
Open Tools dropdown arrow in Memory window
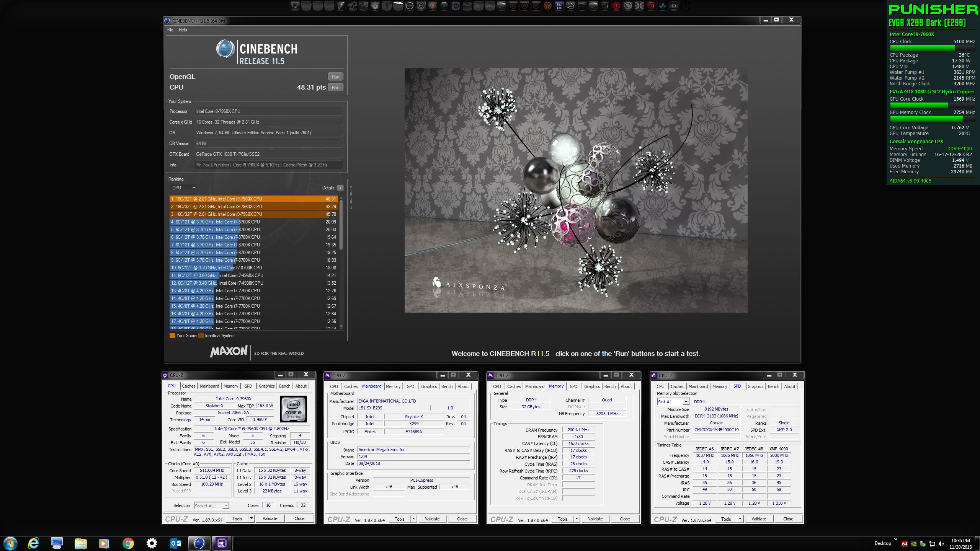click(x=577, y=519)
